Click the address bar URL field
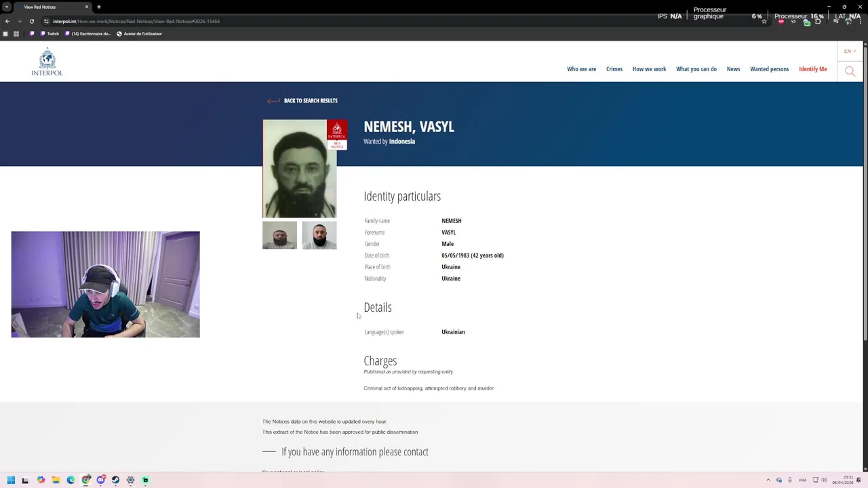The height and width of the screenshot is (488, 868). pyautogui.click(x=407, y=21)
